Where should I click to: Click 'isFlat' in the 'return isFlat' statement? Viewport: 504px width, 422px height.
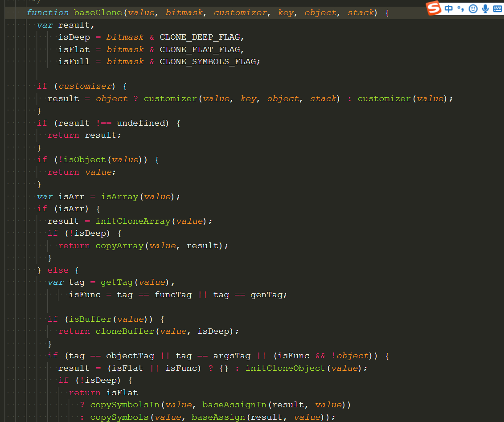click(122, 393)
